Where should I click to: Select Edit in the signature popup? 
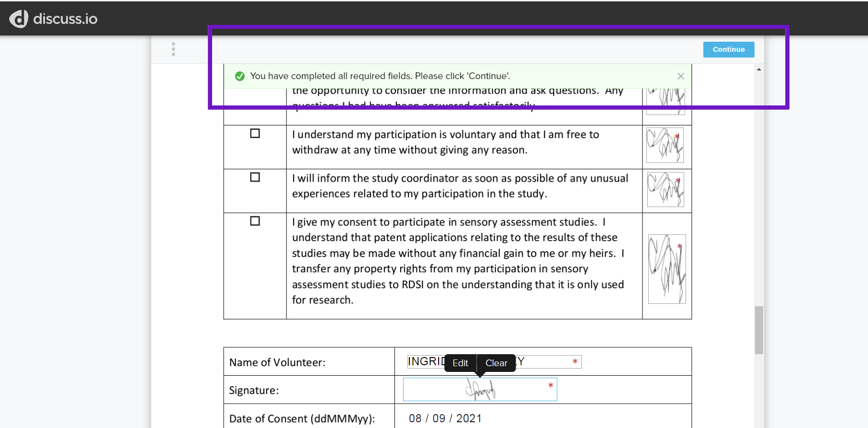click(460, 363)
